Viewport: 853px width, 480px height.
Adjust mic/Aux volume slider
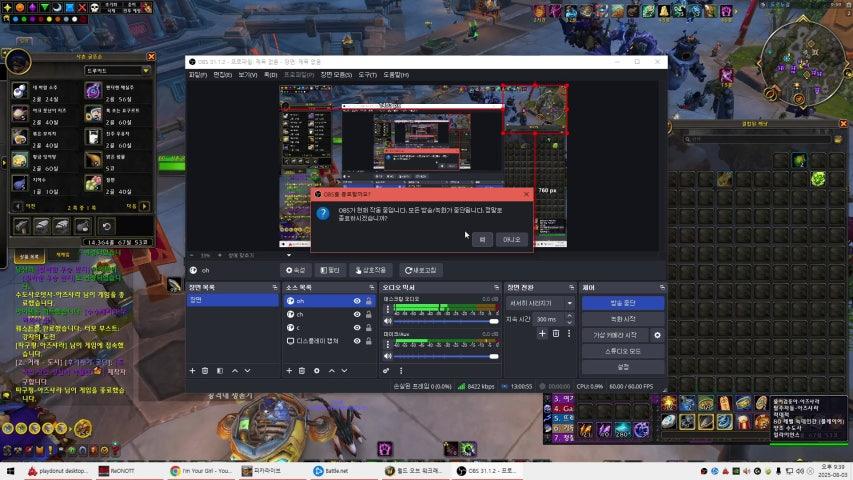(446, 356)
